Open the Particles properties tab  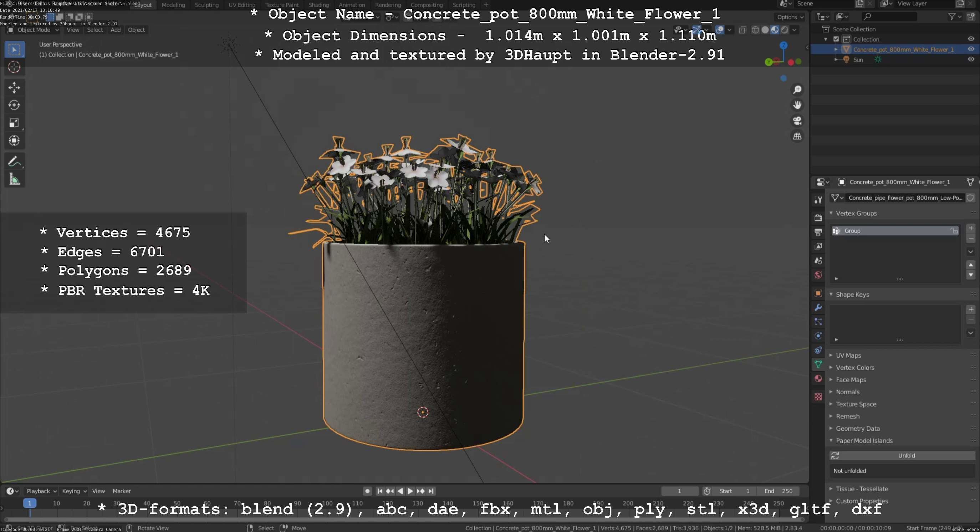point(818,322)
